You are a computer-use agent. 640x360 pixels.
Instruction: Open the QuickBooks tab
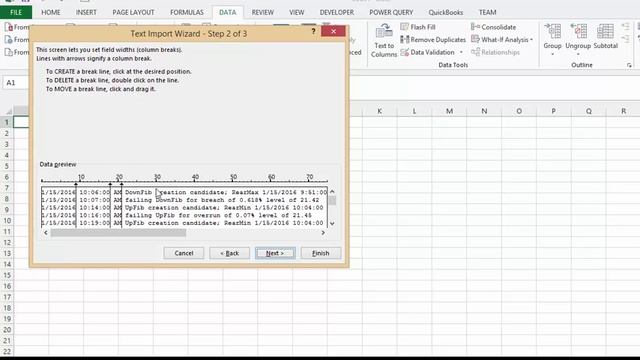(x=445, y=12)
